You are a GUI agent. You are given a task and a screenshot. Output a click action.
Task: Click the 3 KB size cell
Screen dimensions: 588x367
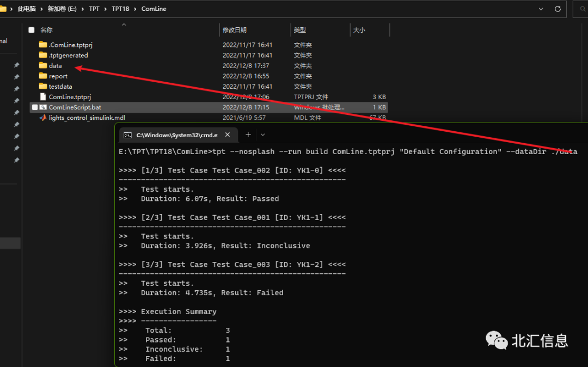coord(379,97)
